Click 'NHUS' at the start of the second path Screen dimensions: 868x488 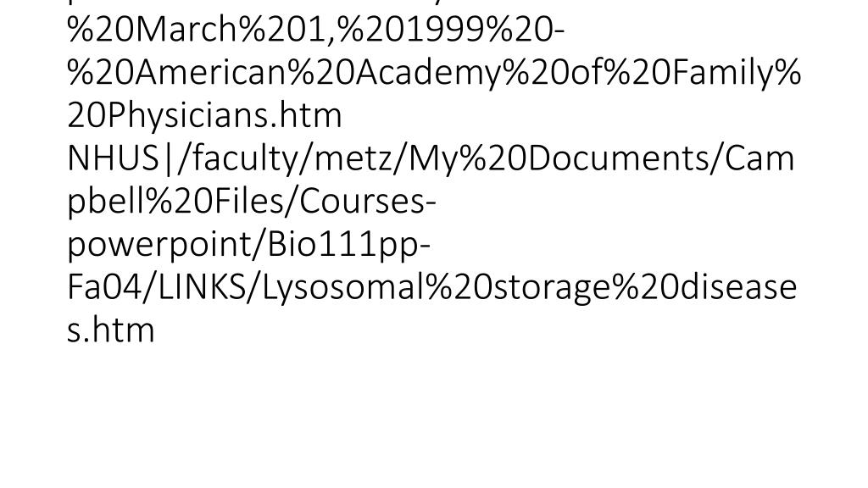(113, 158)
